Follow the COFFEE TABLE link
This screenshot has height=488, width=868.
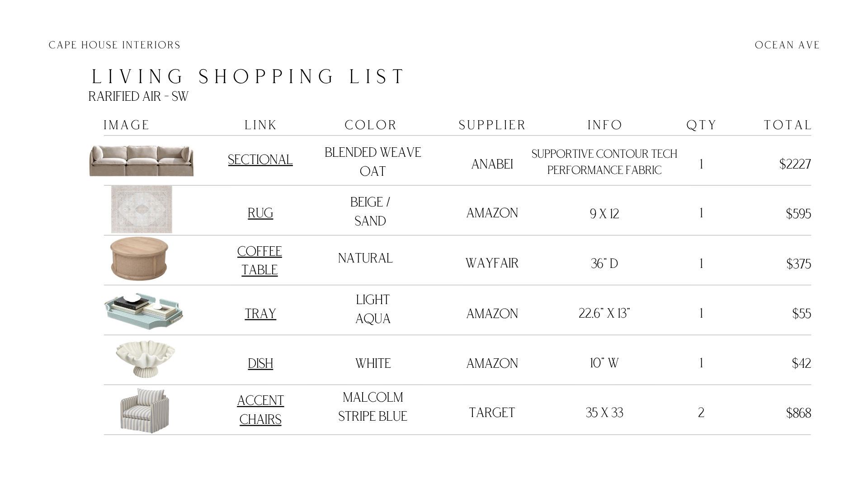click(259, 261)
